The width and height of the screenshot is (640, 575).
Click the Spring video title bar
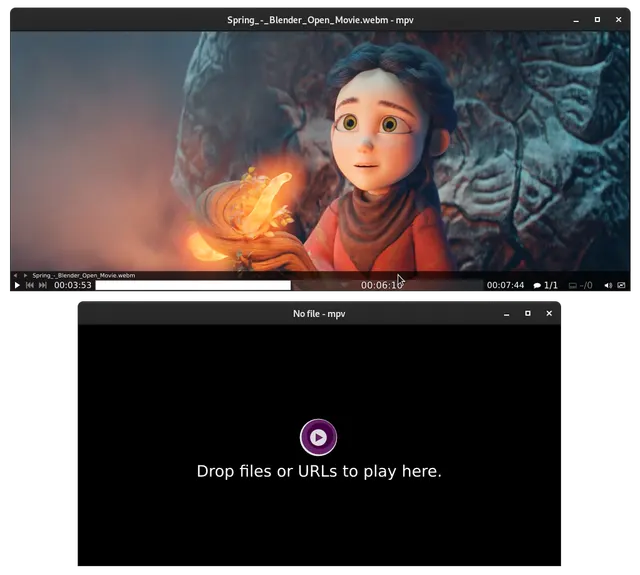(x=320, y=20)
